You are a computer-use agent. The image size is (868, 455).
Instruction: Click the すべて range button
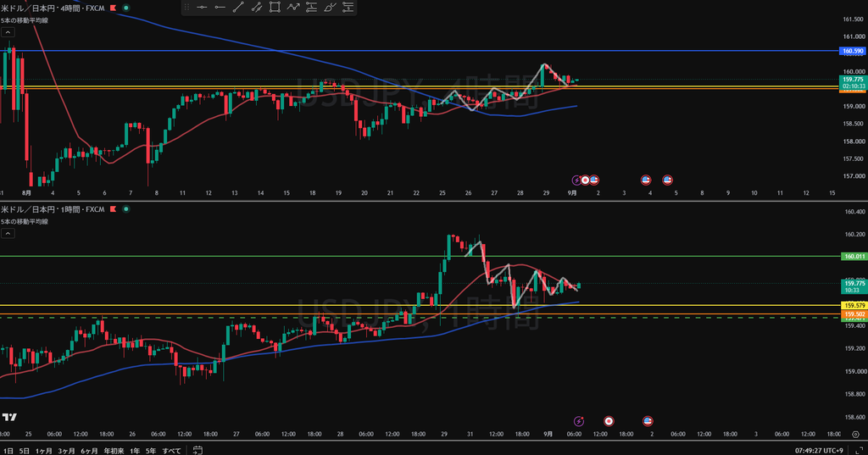(x=171, y=451)
